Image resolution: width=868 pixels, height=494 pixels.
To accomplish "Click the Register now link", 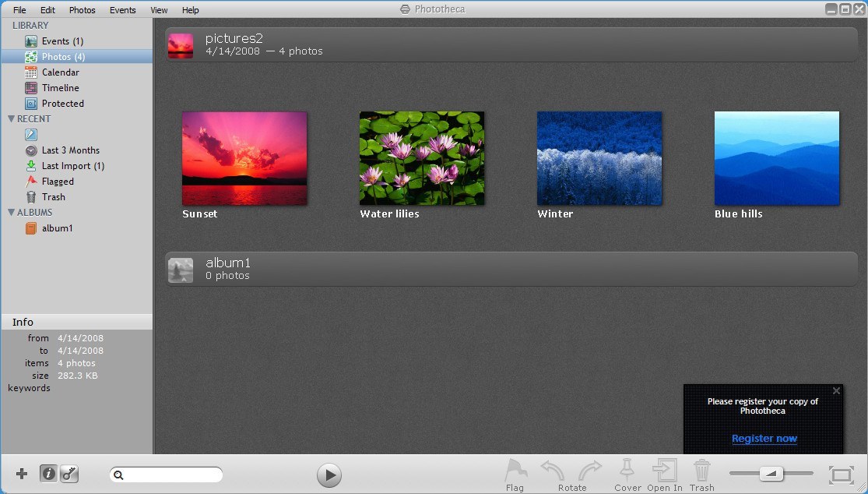I will coord(764,438).
